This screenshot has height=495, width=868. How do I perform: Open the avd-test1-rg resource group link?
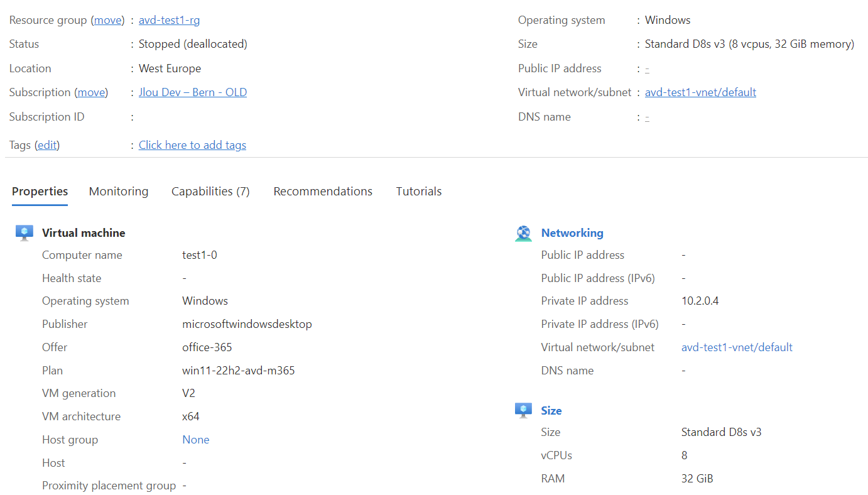(170, 20)
